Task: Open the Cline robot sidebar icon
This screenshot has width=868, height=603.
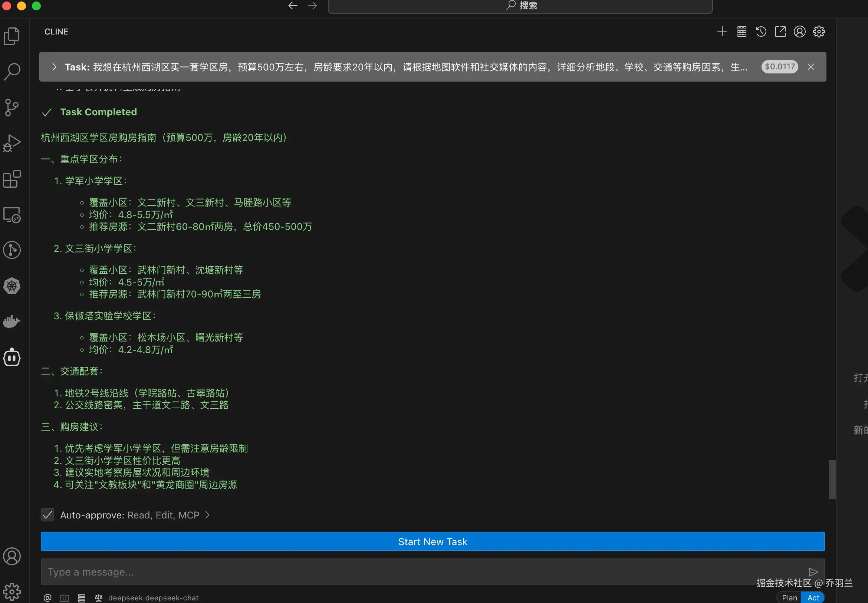Action: point(12,357)
